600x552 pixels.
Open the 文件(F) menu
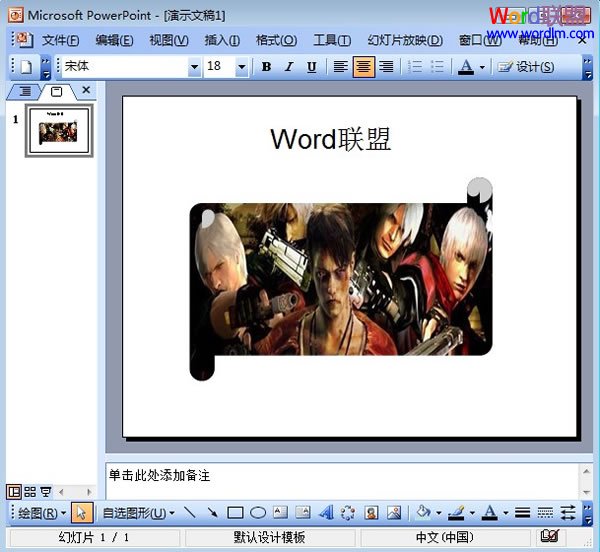60,40
